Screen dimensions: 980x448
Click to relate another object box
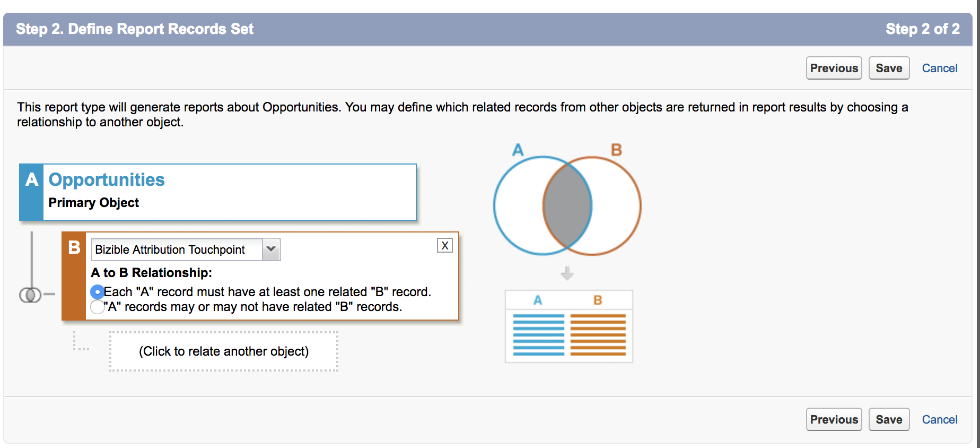(224, 351)
